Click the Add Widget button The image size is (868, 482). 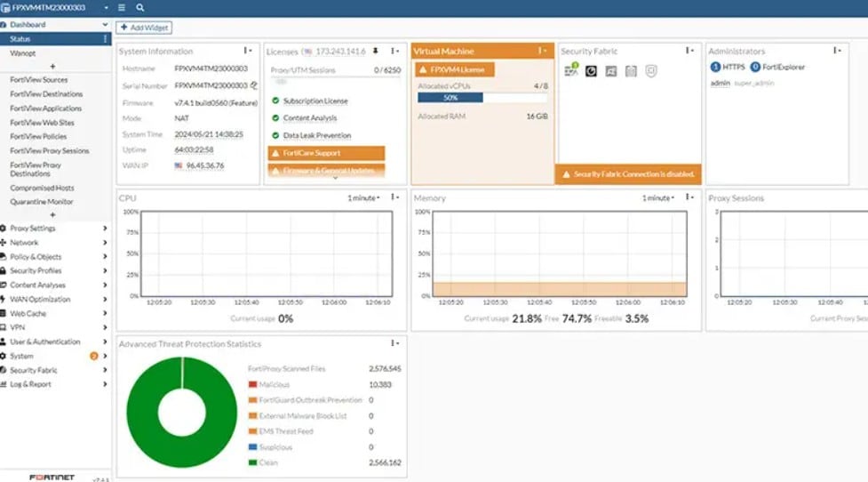click(144, 28)
